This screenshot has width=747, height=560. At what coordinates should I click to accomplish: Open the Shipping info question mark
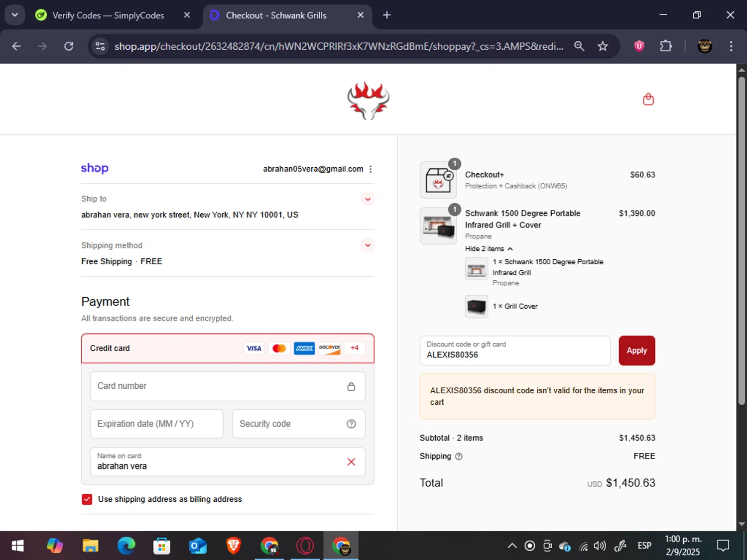pos(459,456)
